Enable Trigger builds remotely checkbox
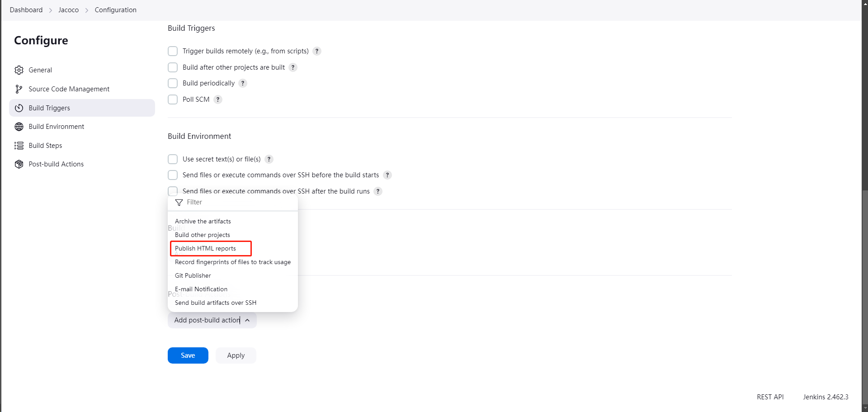 (173, 51)
